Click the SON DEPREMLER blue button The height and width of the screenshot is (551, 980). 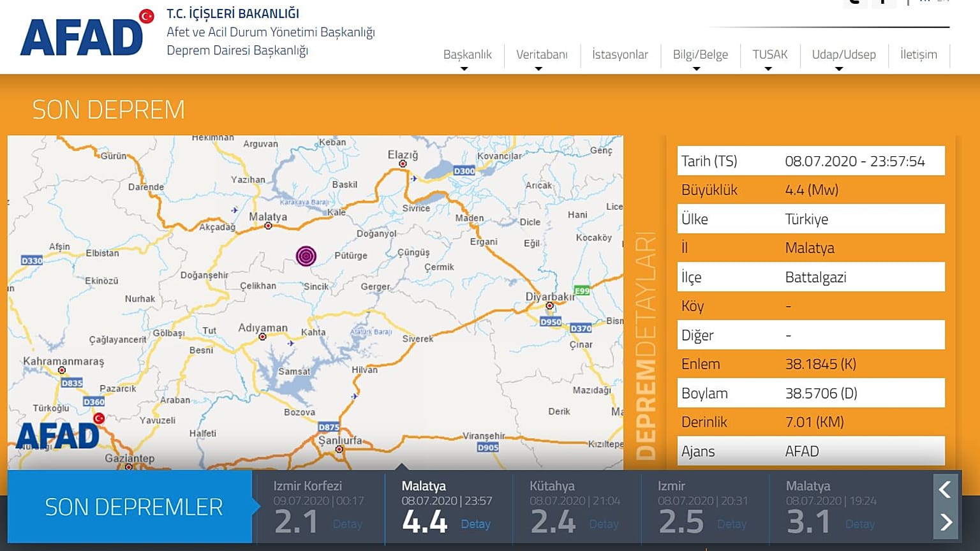[x=130, y=507]
